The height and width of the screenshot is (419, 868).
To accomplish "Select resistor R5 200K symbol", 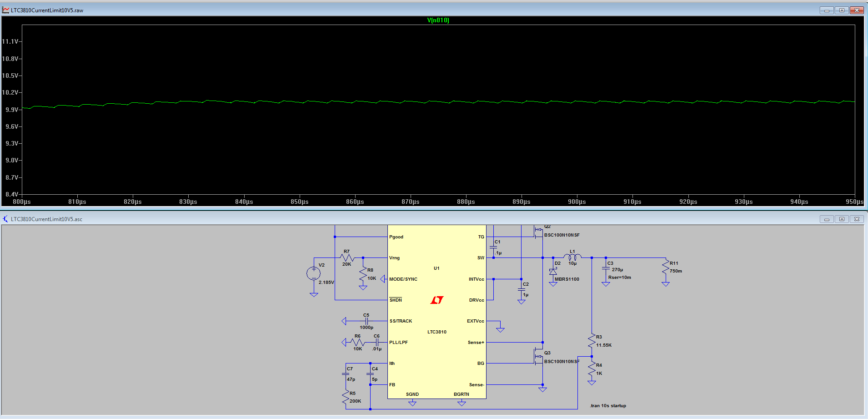I will 346,397.
